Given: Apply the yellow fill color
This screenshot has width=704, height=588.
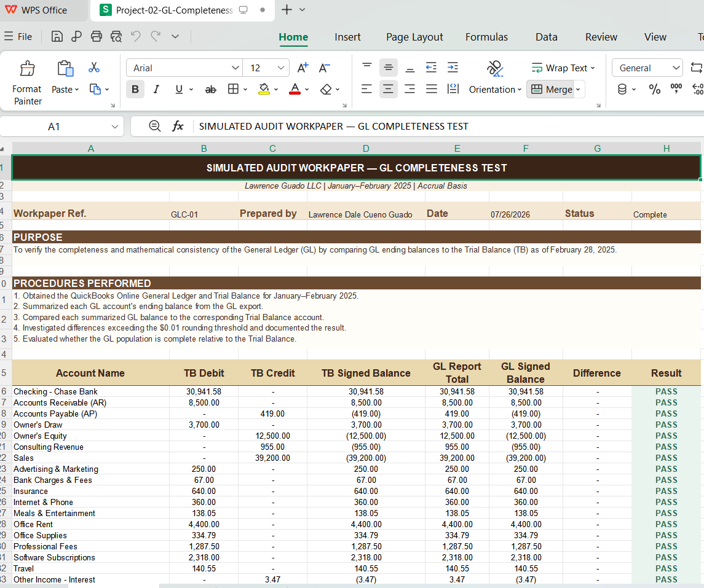Looking at the screenshot, I should 264,89.
